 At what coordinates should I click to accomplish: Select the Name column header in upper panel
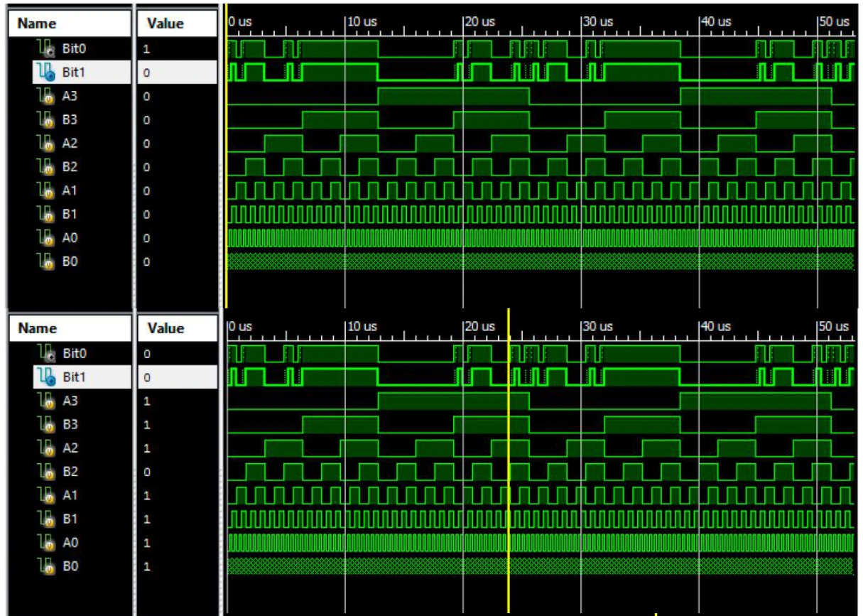70,23
